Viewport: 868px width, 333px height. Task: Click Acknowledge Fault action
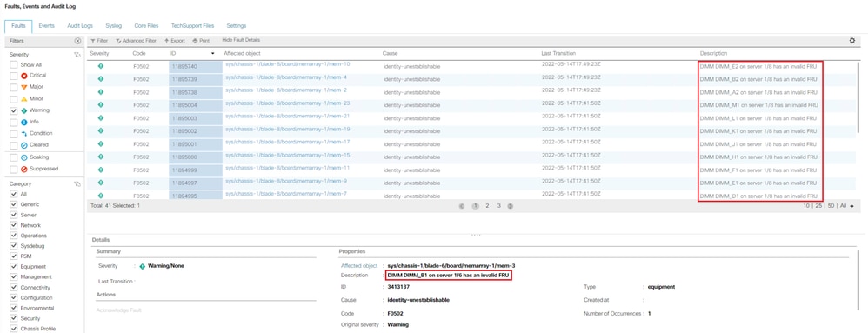point(119,310)
